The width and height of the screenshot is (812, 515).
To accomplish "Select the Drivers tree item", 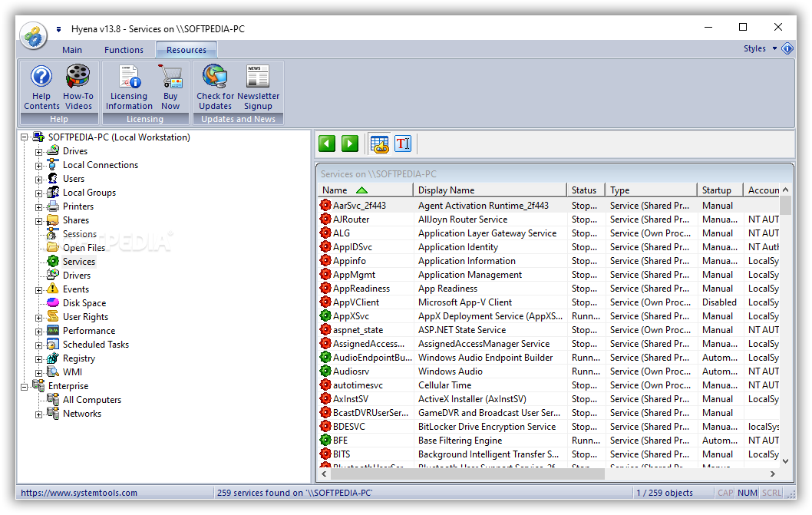I will [77, 275].
